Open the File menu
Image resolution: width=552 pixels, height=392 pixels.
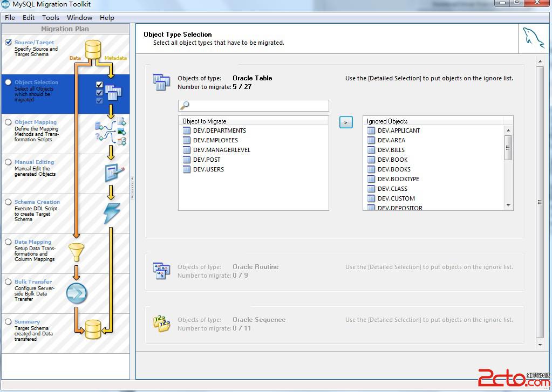[x=10, y=18]
